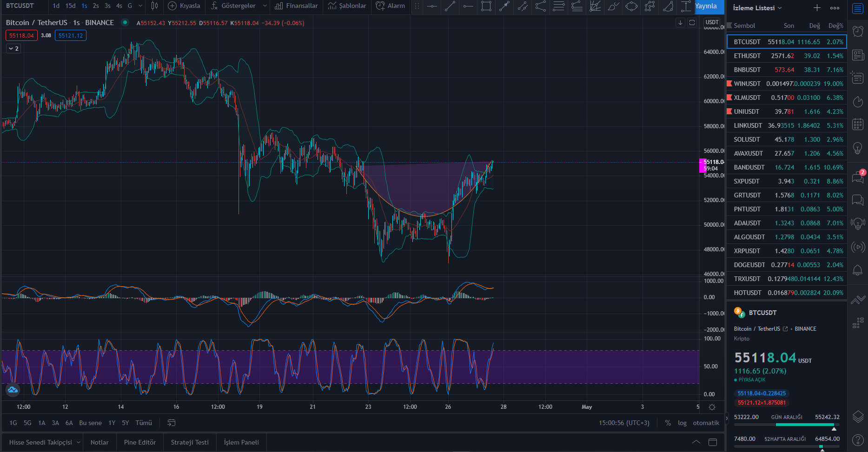This screenshot has width=868, height=452.
Task: Toggle the flag on WINUSDT row
Action: pos(729,84)
